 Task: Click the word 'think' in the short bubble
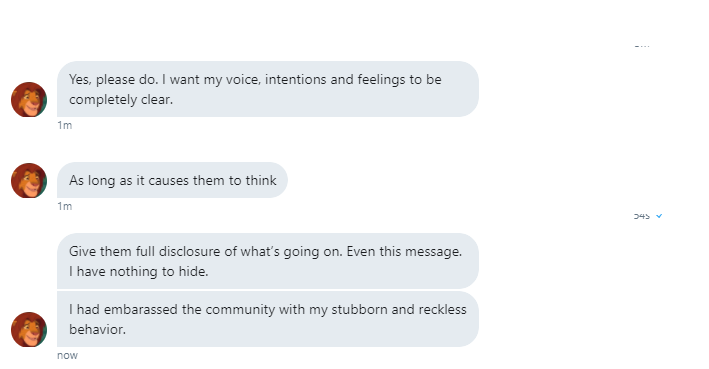click(261, 180)
